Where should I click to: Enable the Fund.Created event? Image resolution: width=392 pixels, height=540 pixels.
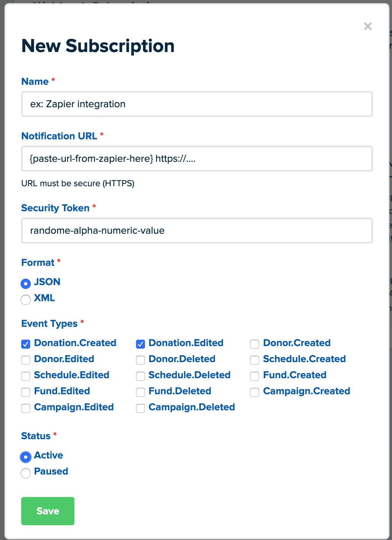coord(255,376)
